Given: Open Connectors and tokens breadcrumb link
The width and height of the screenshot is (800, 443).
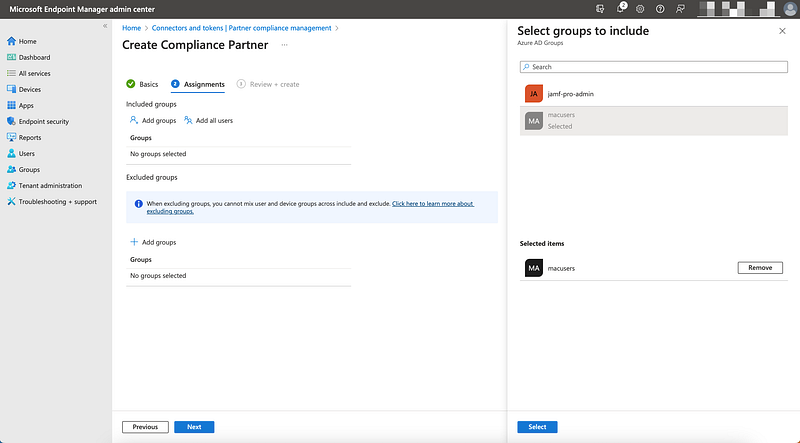Looking at the screenshot, I should [x=241, y=28].
